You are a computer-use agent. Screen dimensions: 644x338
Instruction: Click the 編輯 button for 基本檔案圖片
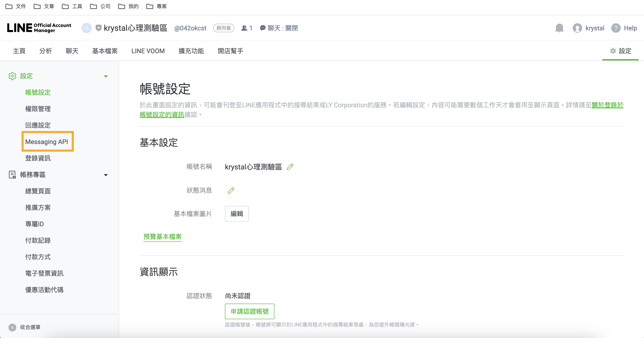tap(237, 214)
